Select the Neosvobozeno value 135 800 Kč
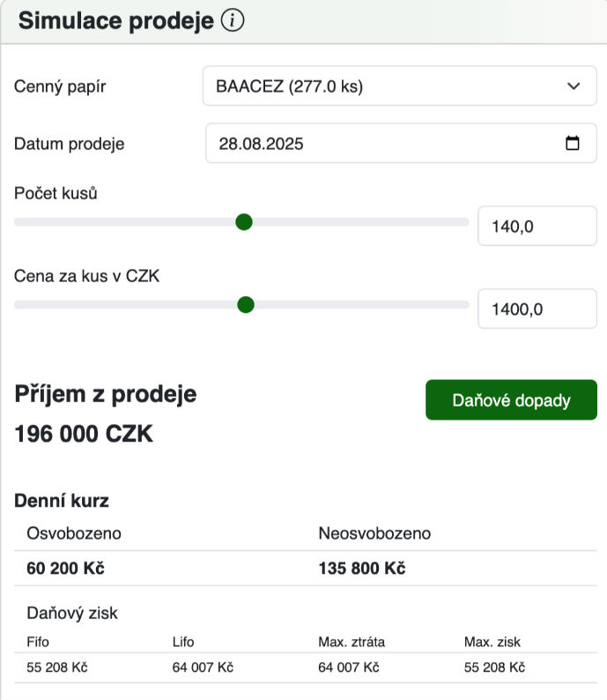Viewport: 607px width, 700px height. tap(361, 568)
